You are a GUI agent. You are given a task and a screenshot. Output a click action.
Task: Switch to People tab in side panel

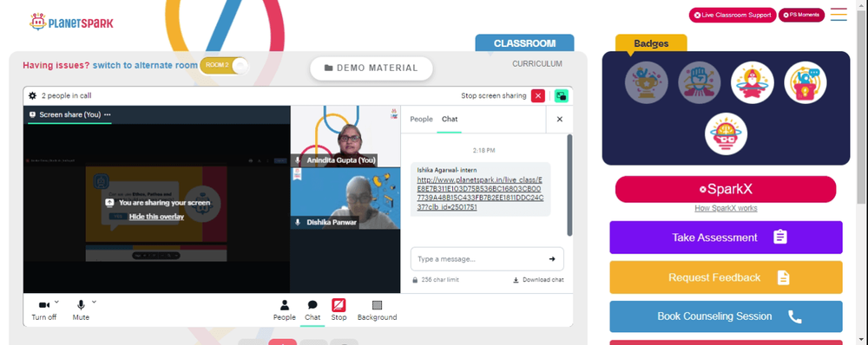point(421,119)
